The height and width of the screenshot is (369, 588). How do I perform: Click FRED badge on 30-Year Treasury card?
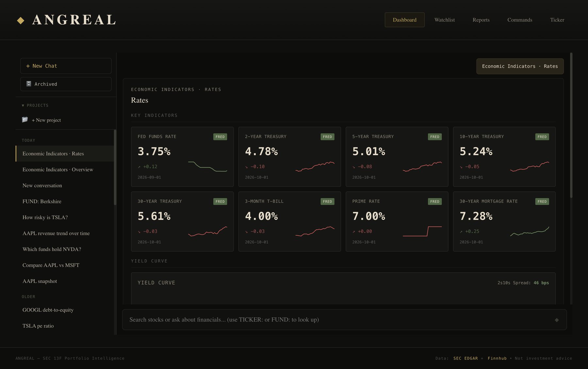(x=220, y=201)
